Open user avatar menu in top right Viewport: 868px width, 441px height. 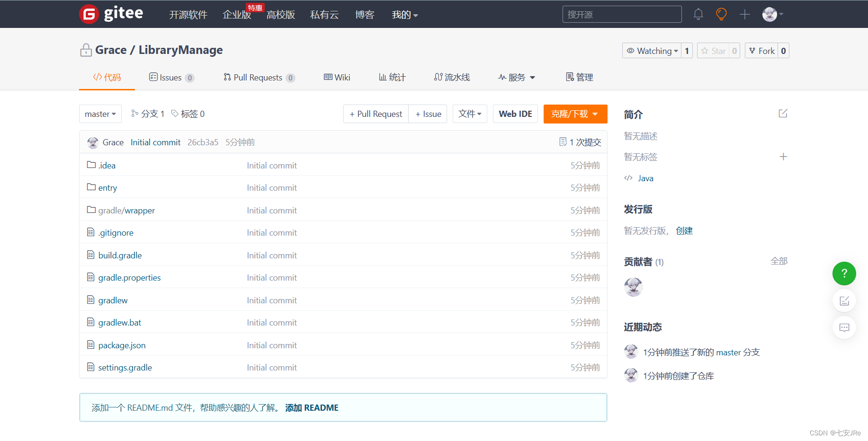(771, 14)
